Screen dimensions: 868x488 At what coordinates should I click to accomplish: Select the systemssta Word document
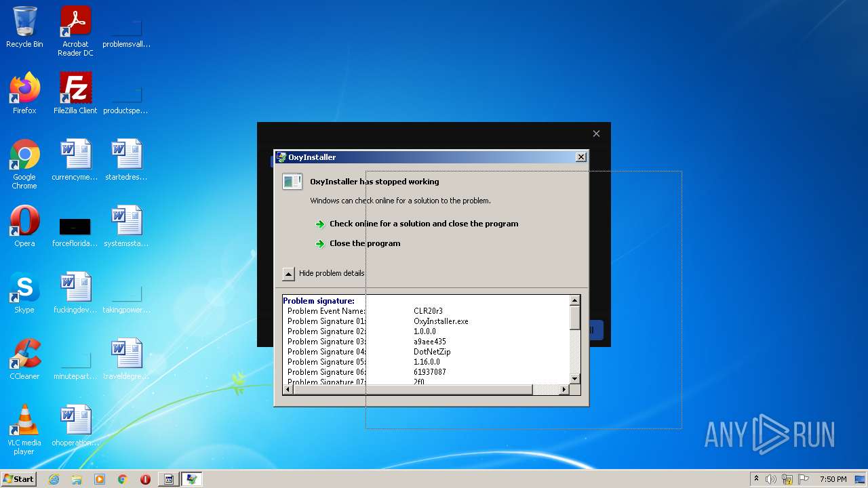tap(127, 226)
